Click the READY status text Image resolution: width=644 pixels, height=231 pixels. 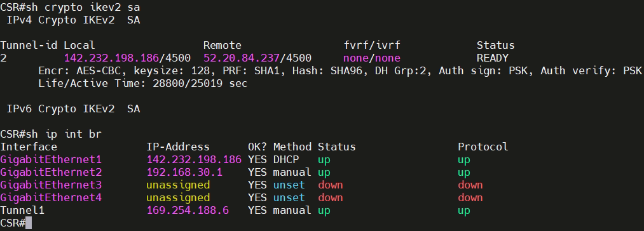tap(493, 58)
